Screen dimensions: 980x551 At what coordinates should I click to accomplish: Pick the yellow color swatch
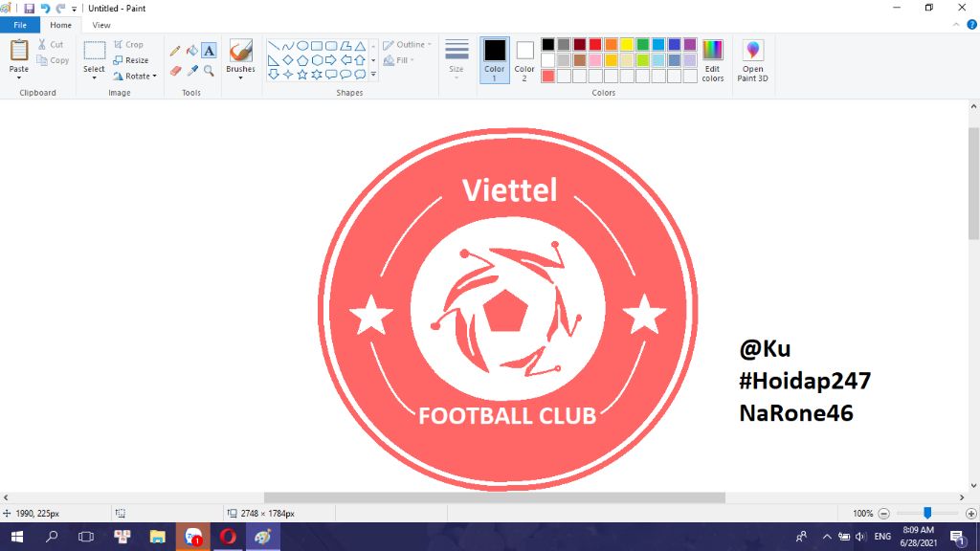(x=627, y=44)
